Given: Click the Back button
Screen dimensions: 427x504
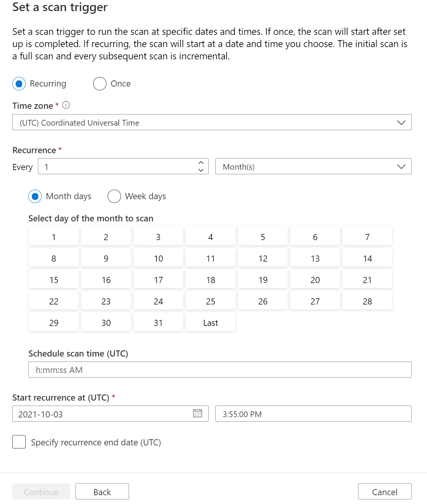Looking at the screenshot, I should 102,492.
